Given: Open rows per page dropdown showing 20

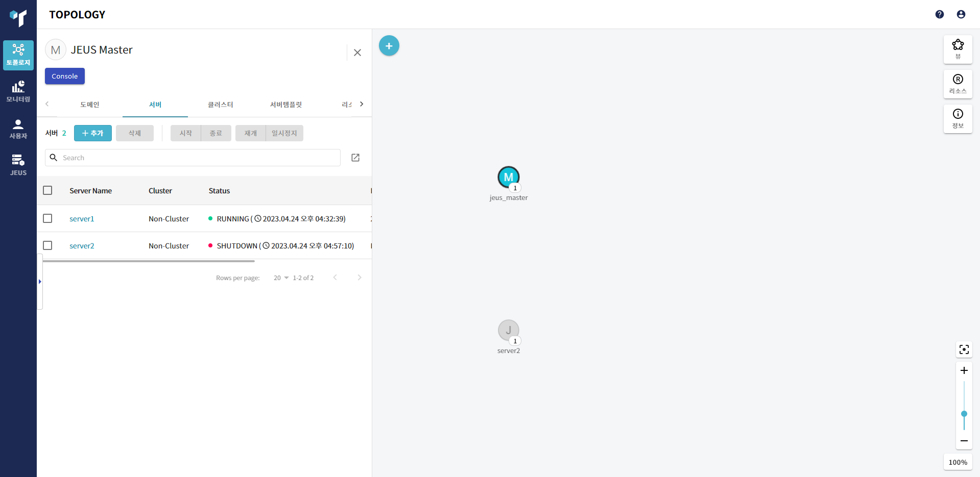Looking at the screenshot, I should [281, 278].
